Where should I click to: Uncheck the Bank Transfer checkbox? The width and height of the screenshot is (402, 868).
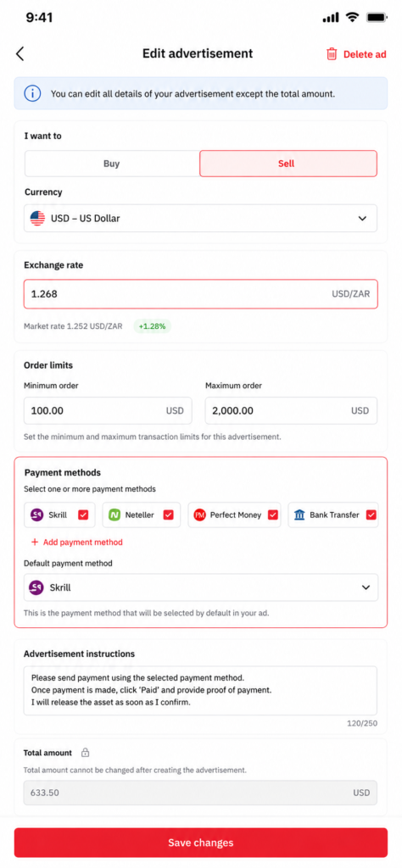[x=371, y=515]
